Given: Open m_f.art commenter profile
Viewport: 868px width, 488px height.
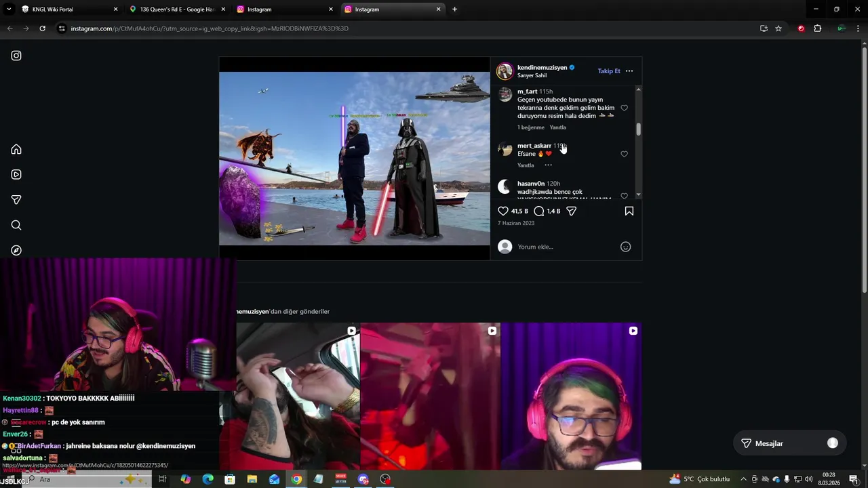Looking at the screenshot, I should tap(527, 91).
